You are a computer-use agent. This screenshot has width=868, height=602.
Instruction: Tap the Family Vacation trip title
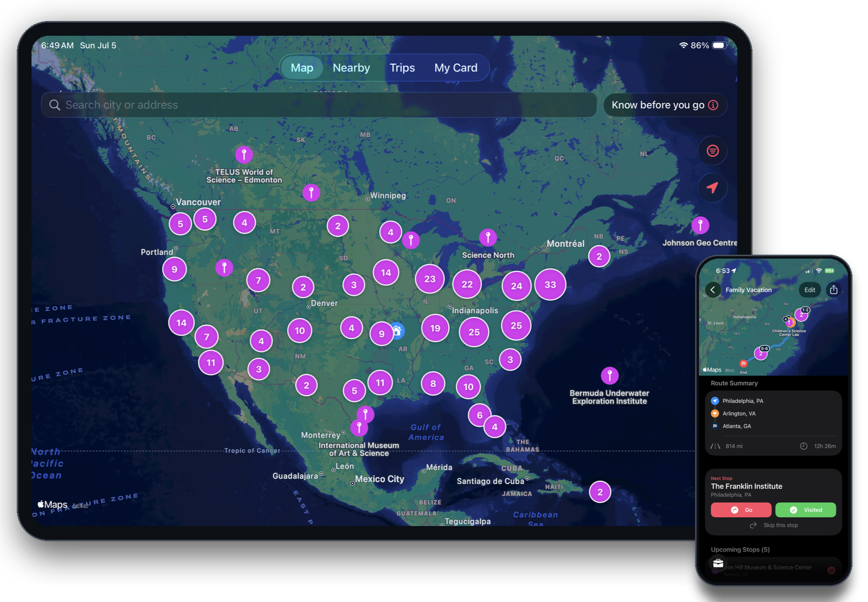pyautogui.click(x=748, y=290)
